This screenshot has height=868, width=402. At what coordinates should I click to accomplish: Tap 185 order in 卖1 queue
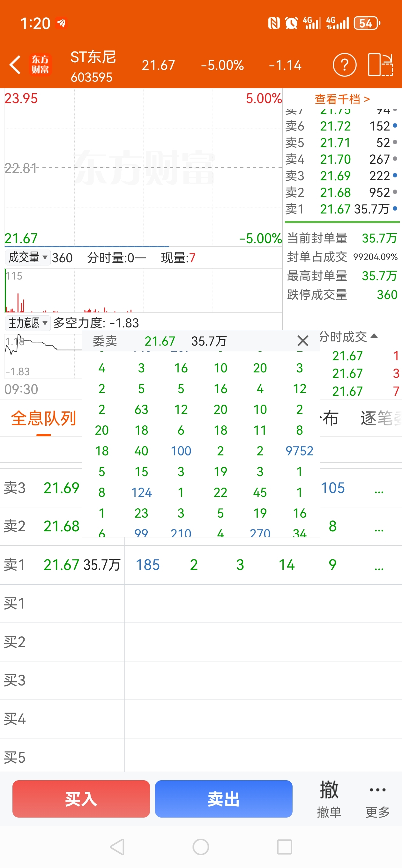(x=148, y=565)
